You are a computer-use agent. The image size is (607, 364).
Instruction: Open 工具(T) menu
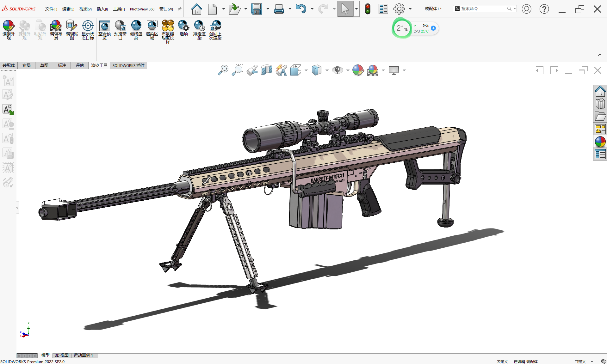tap(119, 9)
